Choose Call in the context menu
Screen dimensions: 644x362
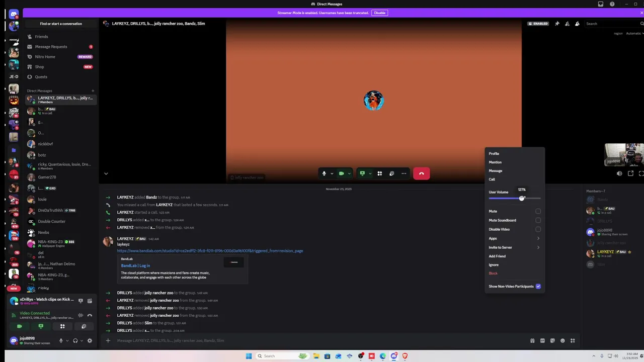[514, 179]
